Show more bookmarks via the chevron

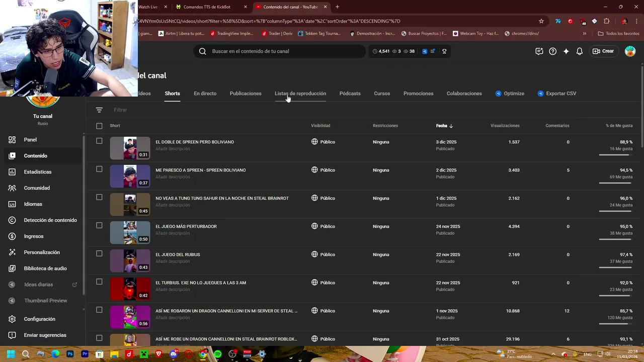[584, 34]
